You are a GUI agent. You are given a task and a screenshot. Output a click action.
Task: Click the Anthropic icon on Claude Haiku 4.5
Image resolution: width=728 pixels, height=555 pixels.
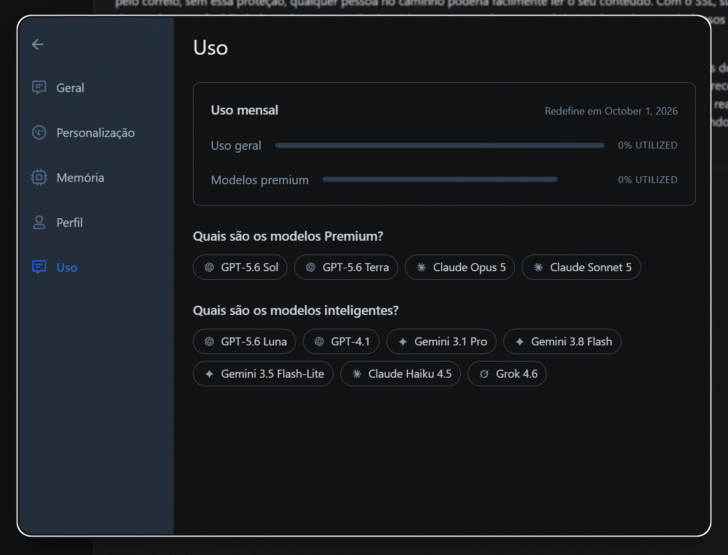point(357,374)
